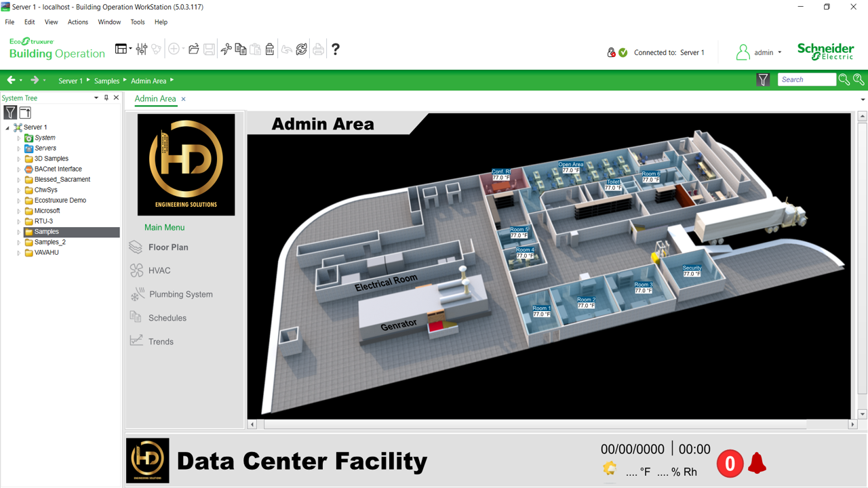Open the Tools menu

137,22
